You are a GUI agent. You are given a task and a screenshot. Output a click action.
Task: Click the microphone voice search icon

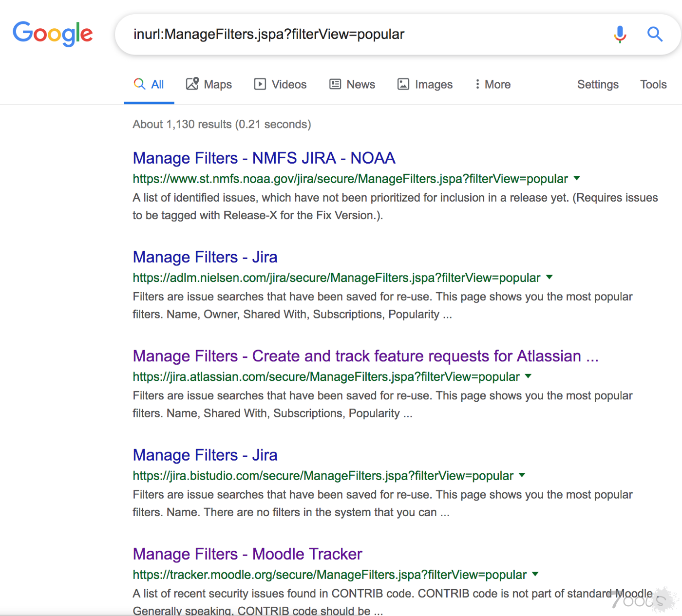[620, 34]
